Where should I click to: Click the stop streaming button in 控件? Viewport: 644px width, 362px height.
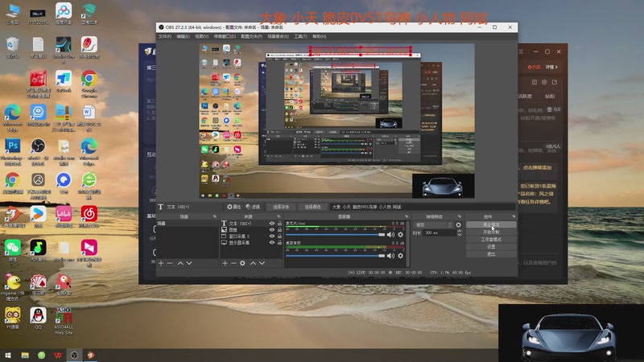(491, 225)
